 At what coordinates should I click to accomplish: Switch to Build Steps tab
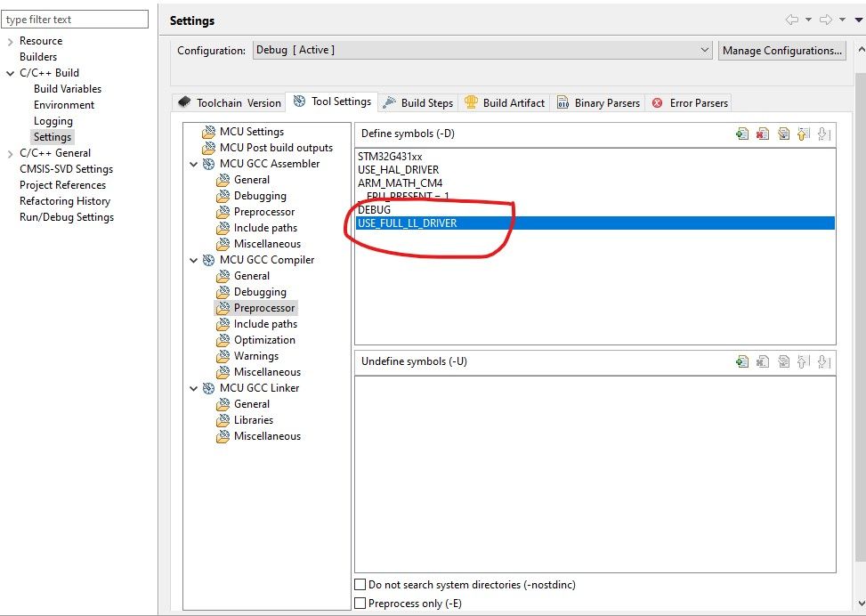click(418, 102)
